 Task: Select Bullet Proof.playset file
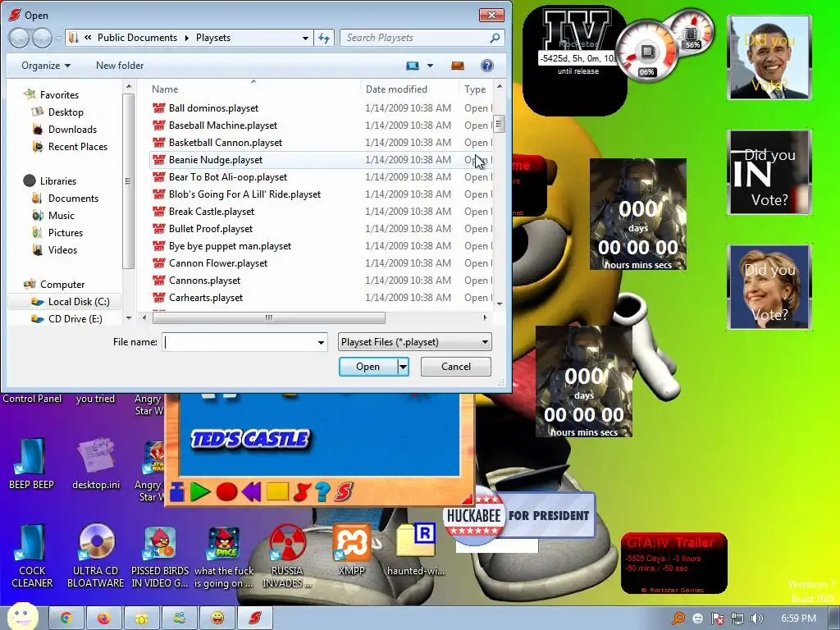point(211,228)
